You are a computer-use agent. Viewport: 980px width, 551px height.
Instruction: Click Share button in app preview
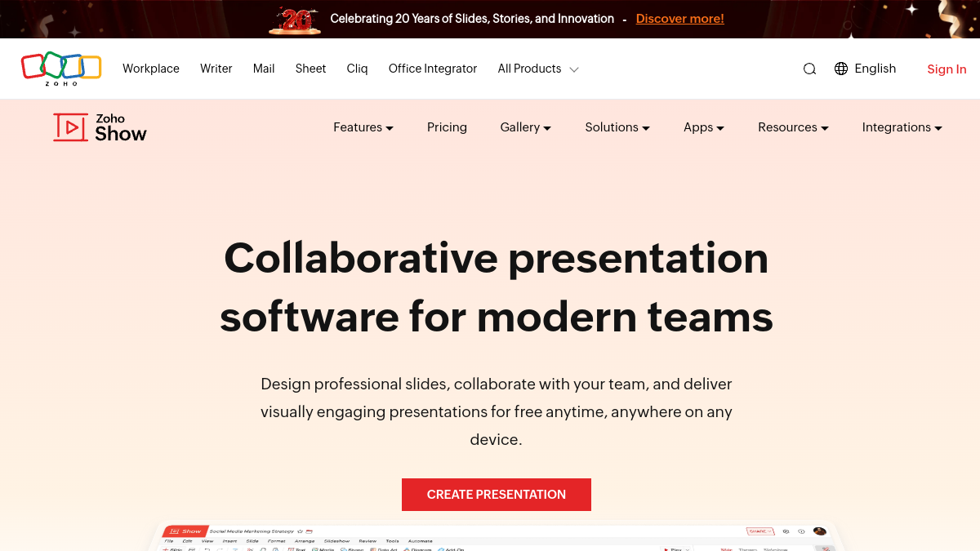point(759,531)
